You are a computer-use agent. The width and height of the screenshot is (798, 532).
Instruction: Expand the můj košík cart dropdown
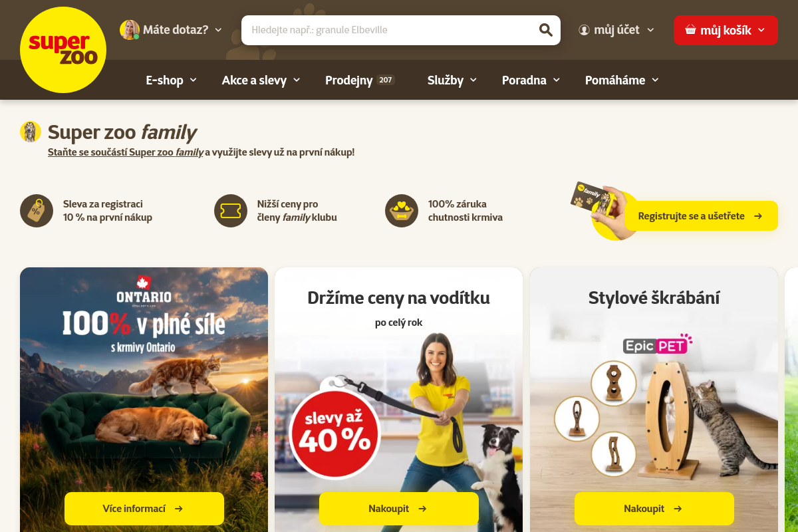click(x=726, y=30)
